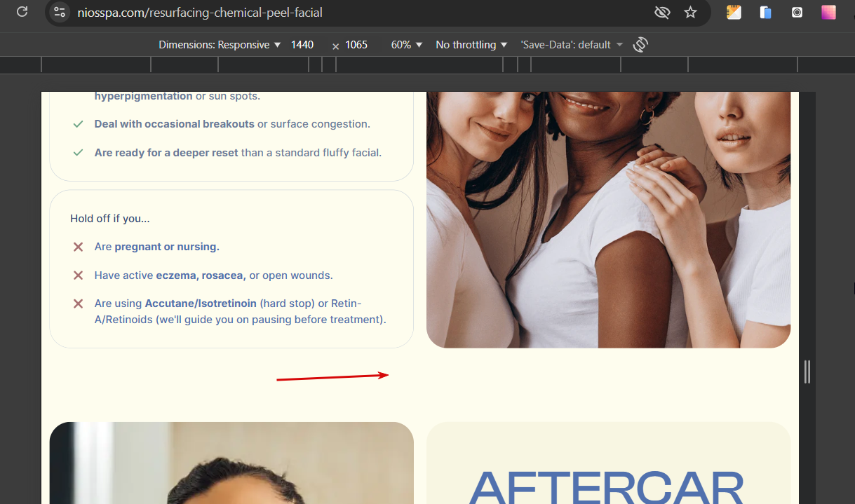
Task: Open the No throttling dropdown
Action: pos(471,45)
